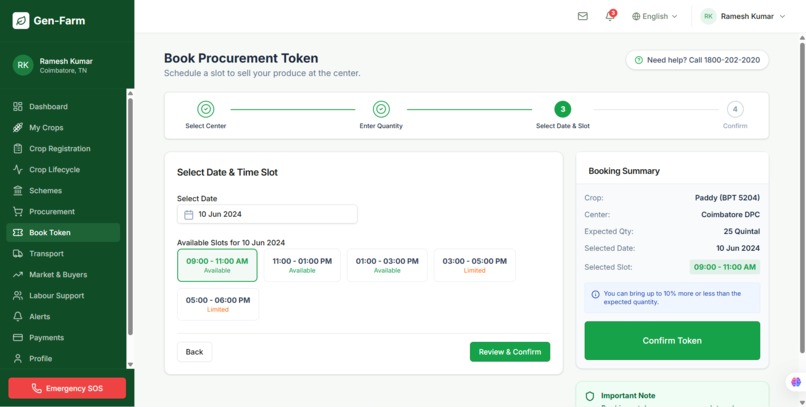The width and height of the screenshot is (806, 407).
Task: Select the 01:00 - 03:00 PM slot
Action: pyautogui.click(x=387, y=265)
